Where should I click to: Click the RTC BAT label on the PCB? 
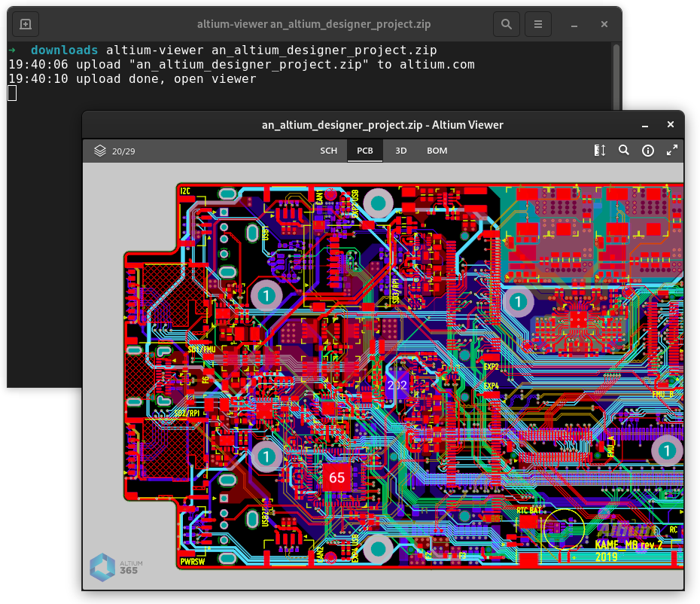click(x=529, y=510)
